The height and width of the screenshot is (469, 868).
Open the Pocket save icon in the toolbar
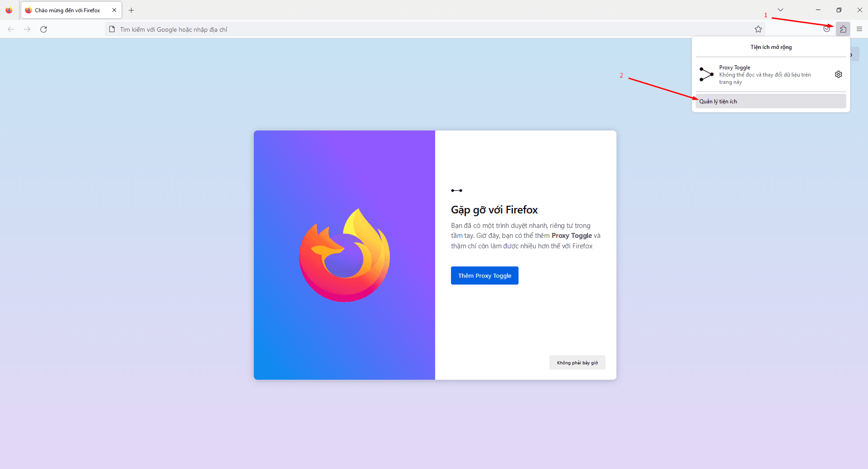coord(827,29)
